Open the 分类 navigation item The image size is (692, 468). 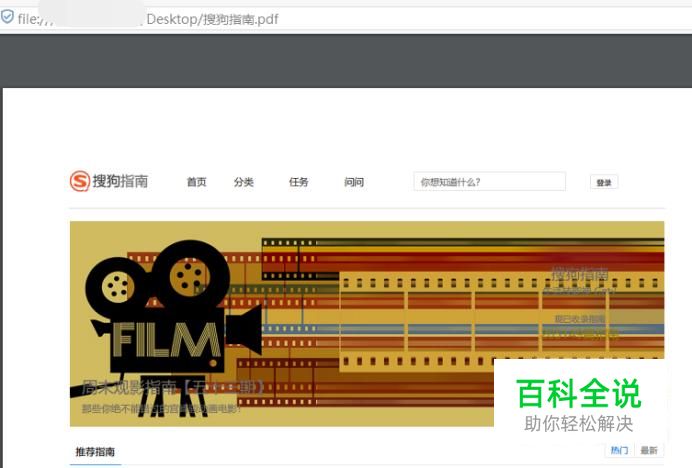(244, 182)
